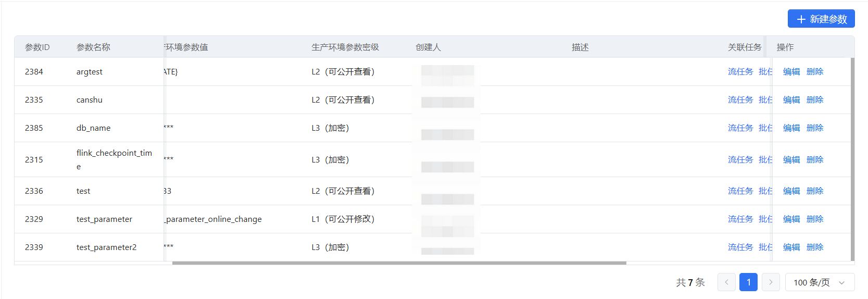Screen dimensions: 868x299
Task: Open the 100 条/页 page size dropdown
Action: pyautogui.click(x=819, y=282)
